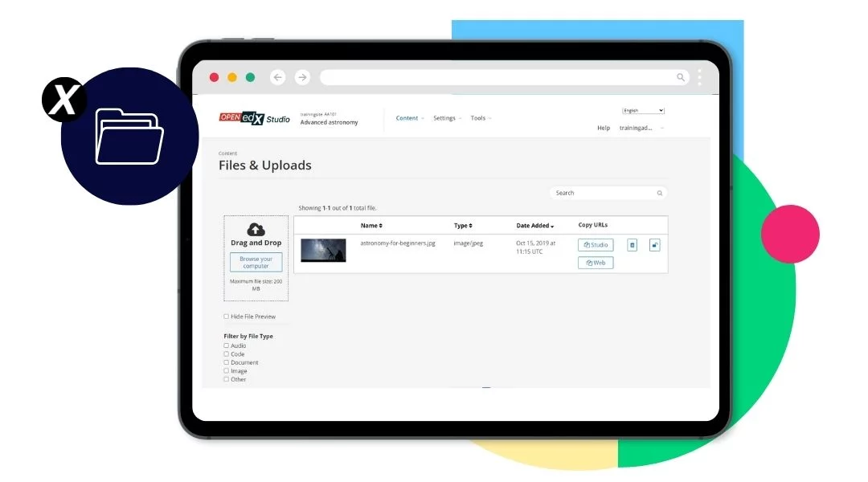This screenshot has height=482, width=868.
Task: Enable the Hide File Preview checkbox
Action: click(227, 317)
